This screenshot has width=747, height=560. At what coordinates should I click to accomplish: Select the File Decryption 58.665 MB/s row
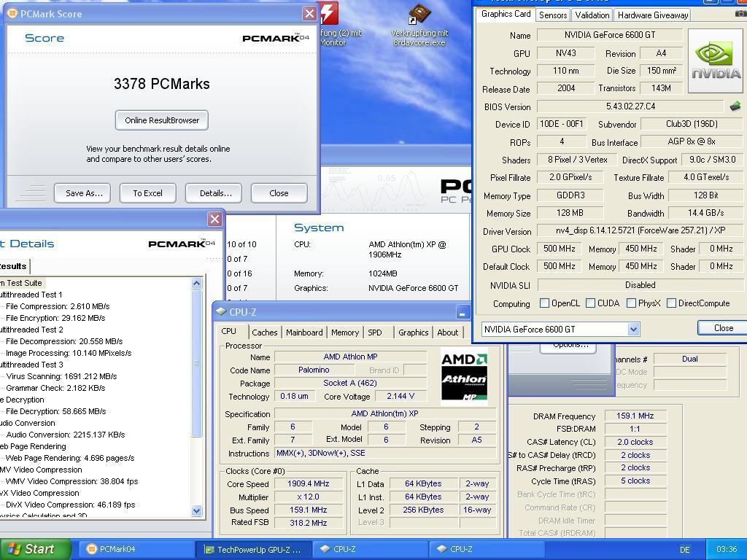pos(55,411)
